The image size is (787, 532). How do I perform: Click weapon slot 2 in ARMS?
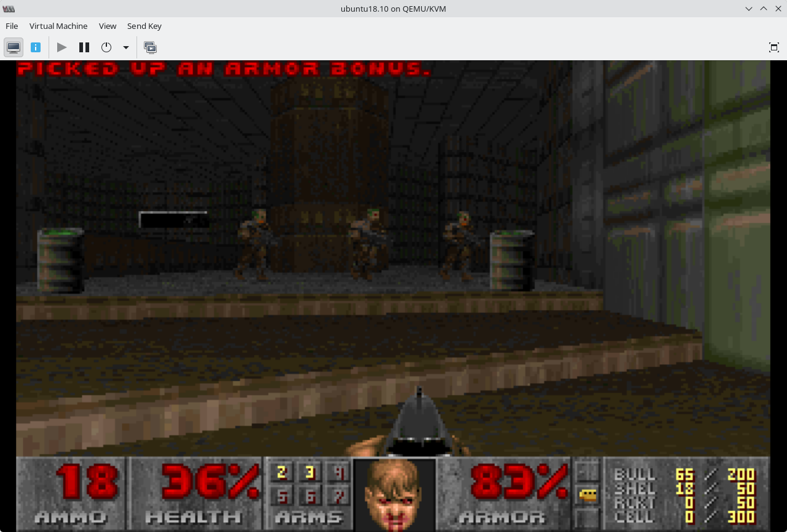click(x=282, y=473)
